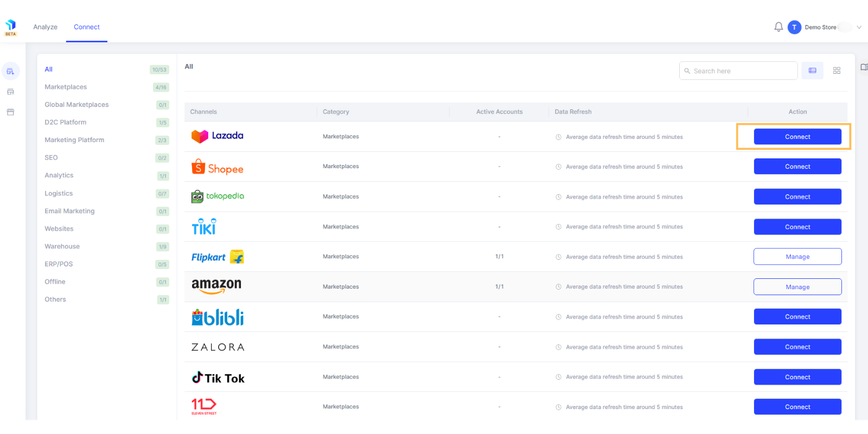868x434 pixels.
Task: Click the clock icon in Lazada row
Action: (558, 137)
